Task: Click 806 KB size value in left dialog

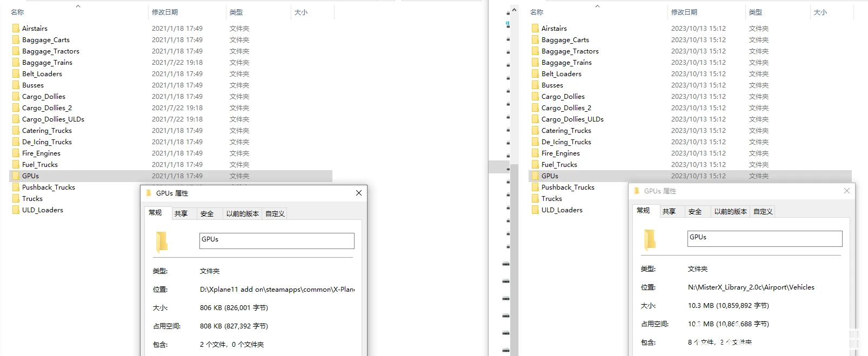Action: click(234, 308)
